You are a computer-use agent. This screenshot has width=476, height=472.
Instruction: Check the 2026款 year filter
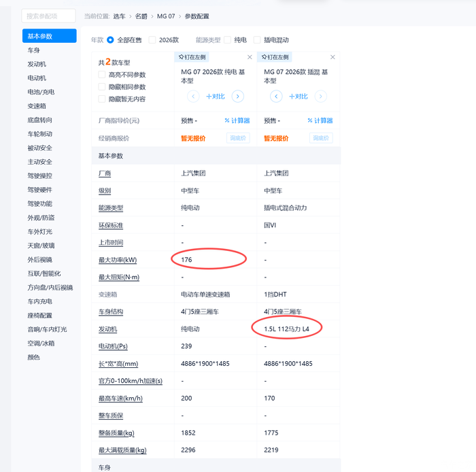coord(152,40)
